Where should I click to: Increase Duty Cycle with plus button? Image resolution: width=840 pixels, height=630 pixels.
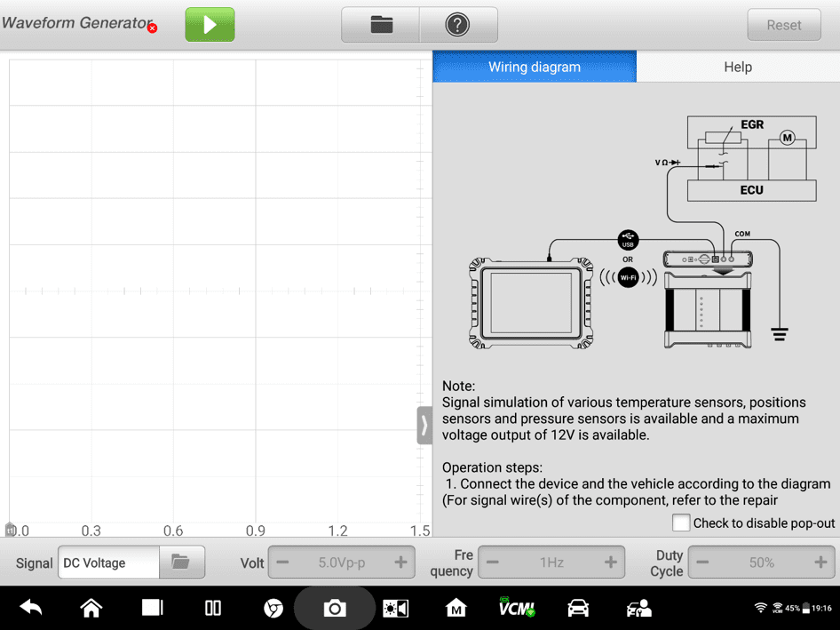[820, 562]
